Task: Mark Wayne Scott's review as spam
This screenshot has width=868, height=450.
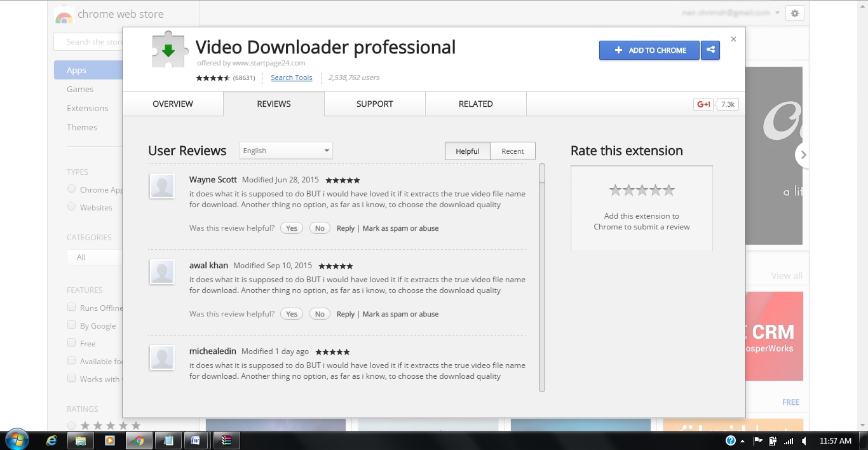Action: point(400,228)
